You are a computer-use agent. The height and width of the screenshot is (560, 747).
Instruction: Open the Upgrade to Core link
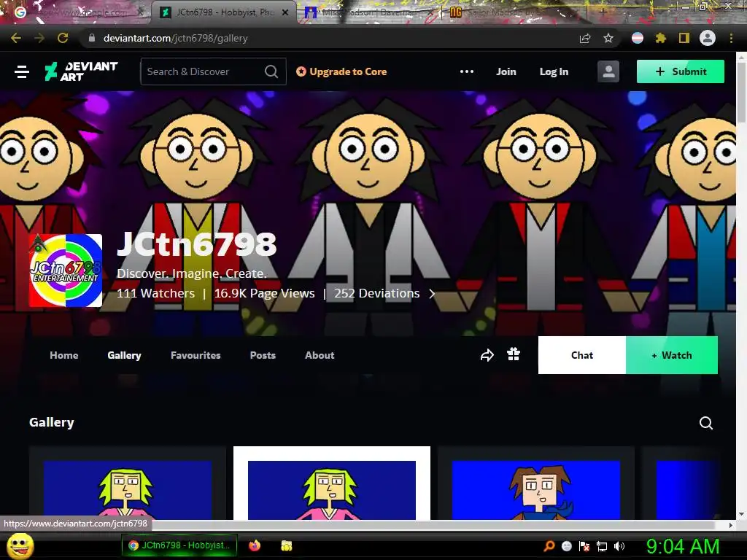point(341,71)
